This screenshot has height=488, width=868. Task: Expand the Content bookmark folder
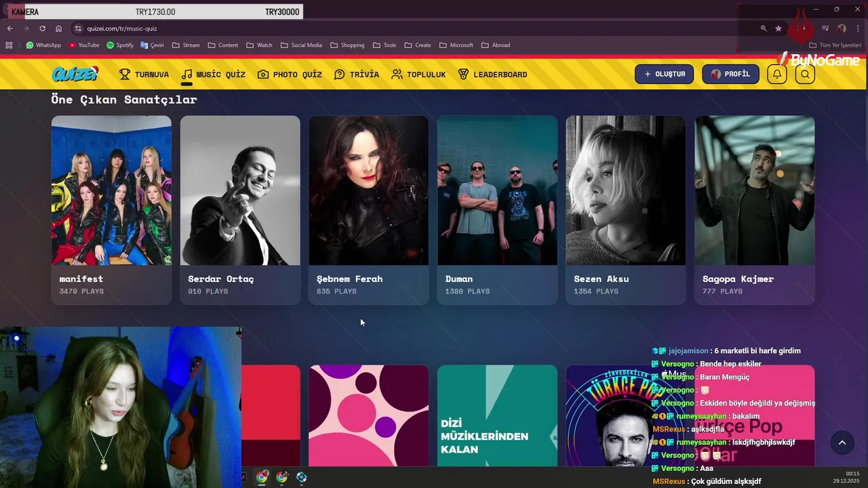[223, 45]
